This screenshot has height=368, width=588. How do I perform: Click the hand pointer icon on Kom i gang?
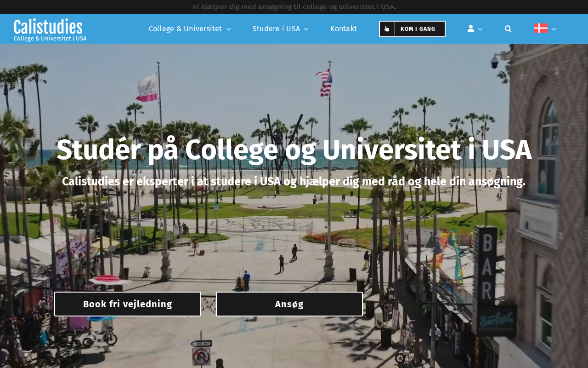click(x=387, y=29)
